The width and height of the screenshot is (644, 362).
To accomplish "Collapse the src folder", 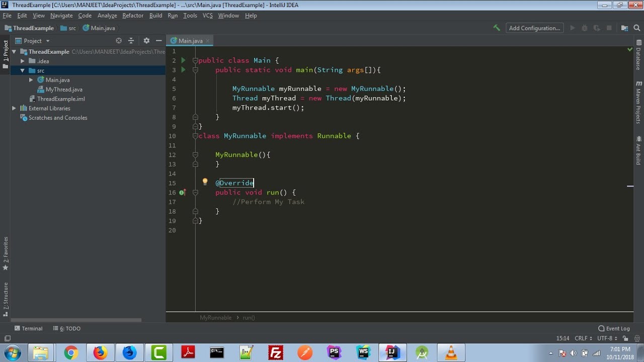I will (x=23, y=70).
